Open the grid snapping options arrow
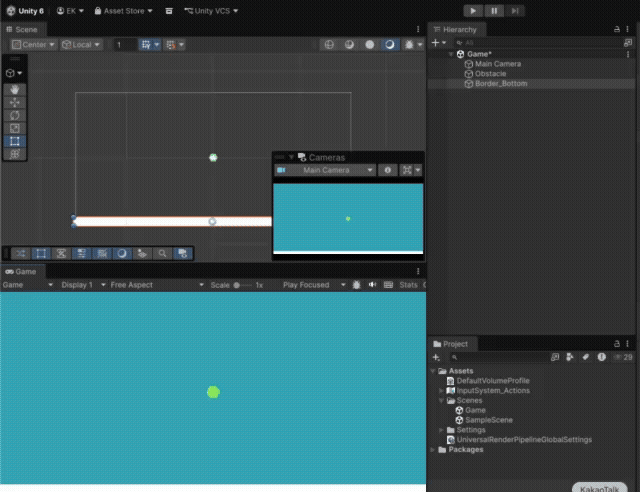Image resolution: width=640 pixels, height=492 pixels. coord(157,45)
